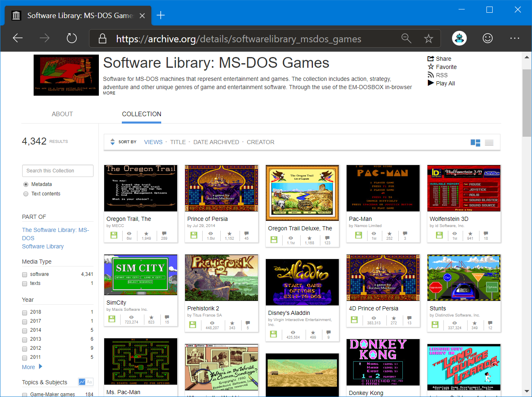Click favorites star on Stunts card

pyautogui.click(x=475, y=323)
